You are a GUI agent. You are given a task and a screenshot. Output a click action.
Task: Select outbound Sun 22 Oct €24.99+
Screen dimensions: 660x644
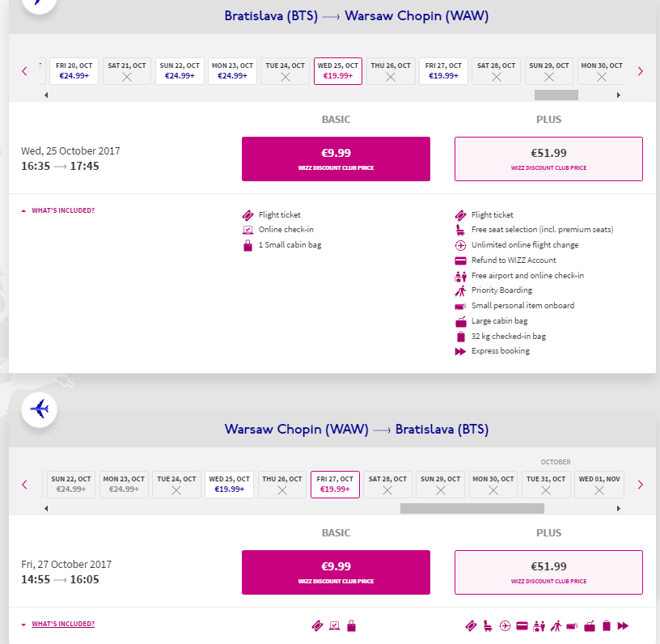(x=180, y=71)
